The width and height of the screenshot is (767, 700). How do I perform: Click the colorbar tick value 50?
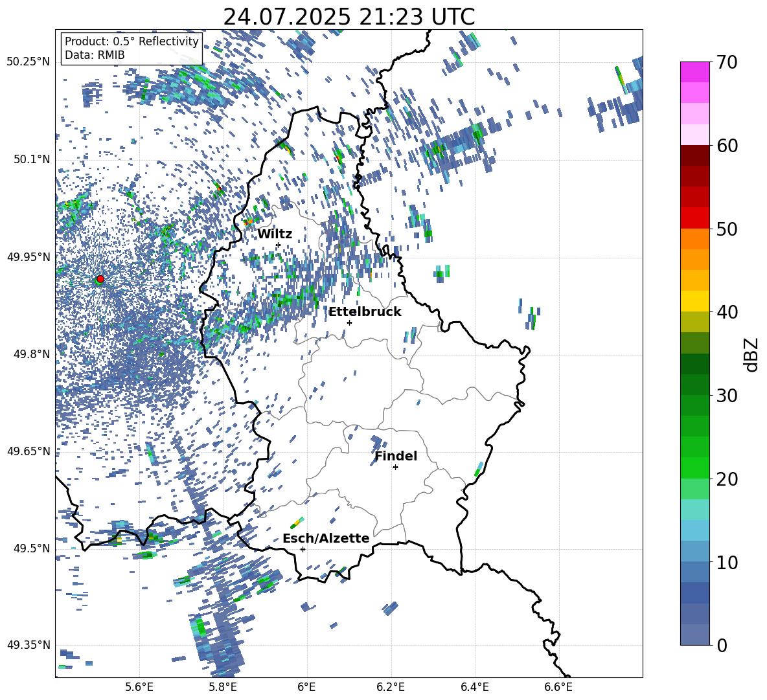pos(726,229)
